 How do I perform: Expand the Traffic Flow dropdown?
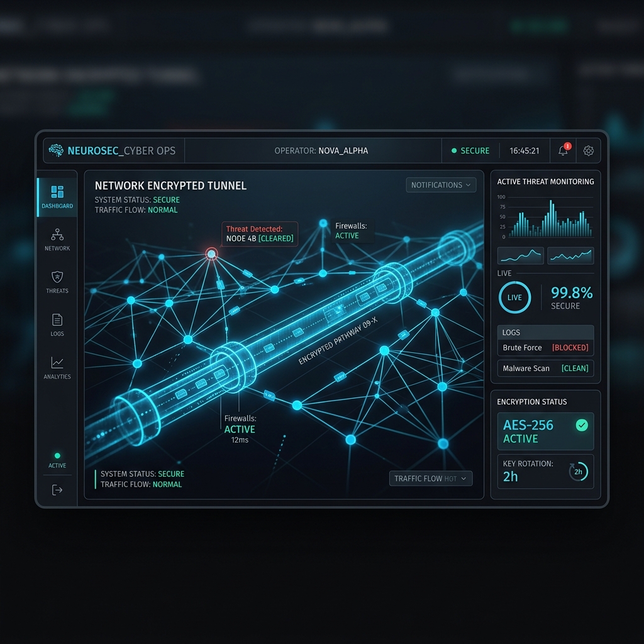click(x=431, y=479)
